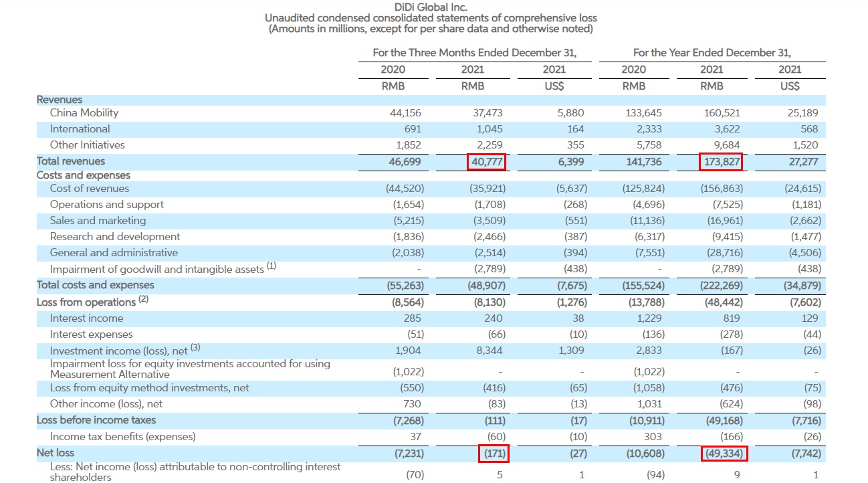This screenshot has height=483, width=868.
Task: Click the Loss from operations label
Action: (87, 302)
